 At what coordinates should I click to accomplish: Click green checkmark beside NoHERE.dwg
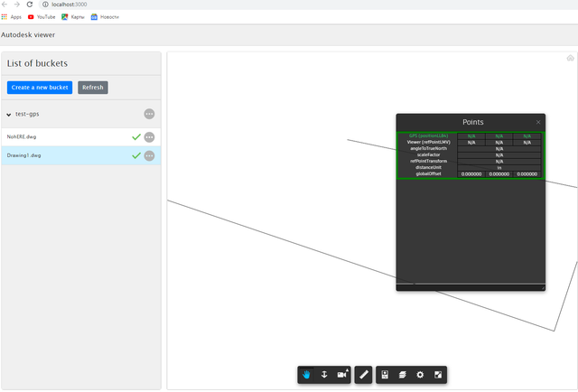point(136,137)
